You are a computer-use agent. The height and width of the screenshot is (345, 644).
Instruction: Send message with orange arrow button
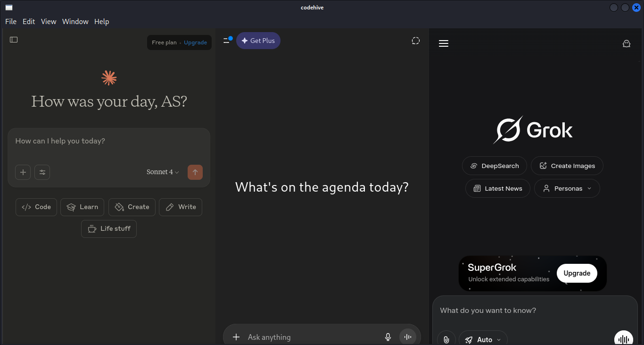pos(195,172)
